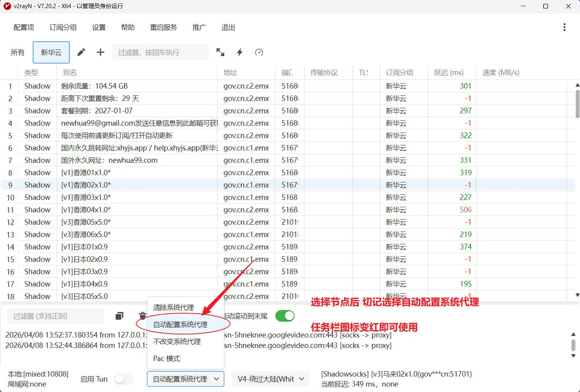The image size is (580, 392).
Task: Copy logs using the copy icon
Action: point(119,316)
